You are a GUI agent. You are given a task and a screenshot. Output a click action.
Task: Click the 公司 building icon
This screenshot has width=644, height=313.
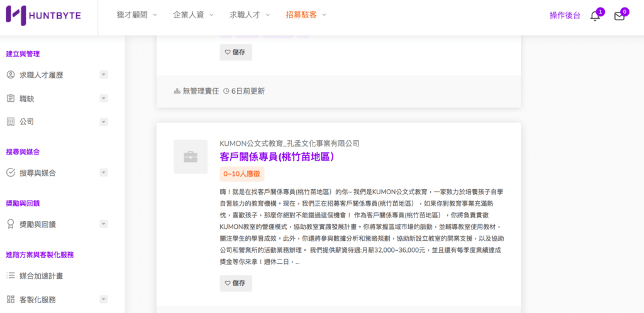[11, 122]
